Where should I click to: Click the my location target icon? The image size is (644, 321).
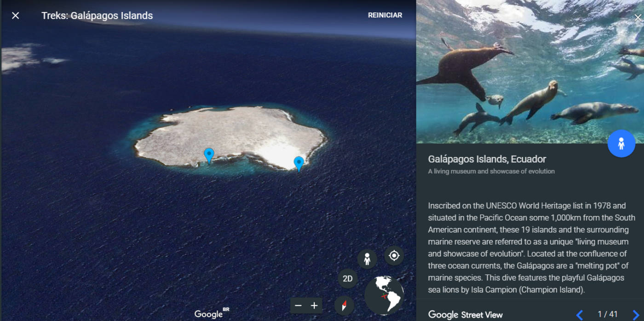(394, 256)
